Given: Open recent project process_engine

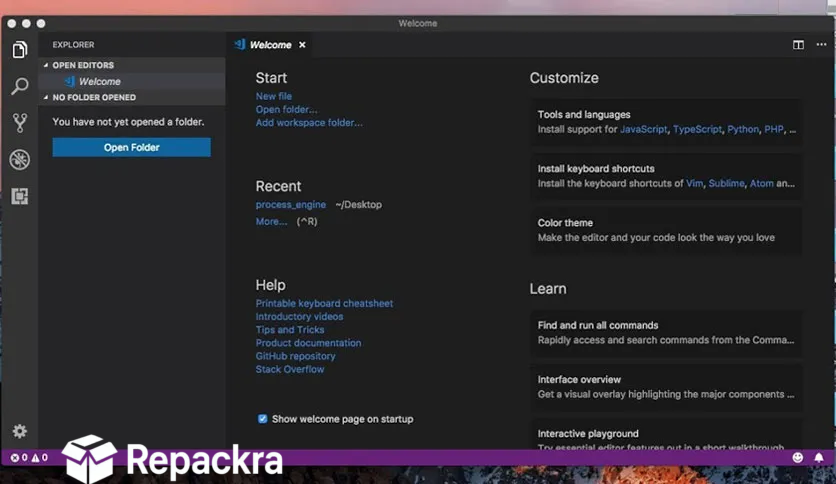Looking at the screenshot, I should [291, 205].
